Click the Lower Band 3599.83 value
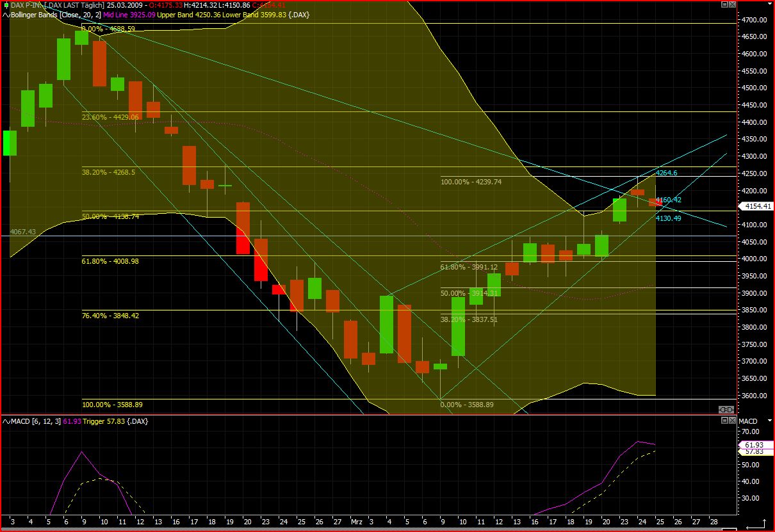Screen dimensions: 775x532 tap(253, 14)
